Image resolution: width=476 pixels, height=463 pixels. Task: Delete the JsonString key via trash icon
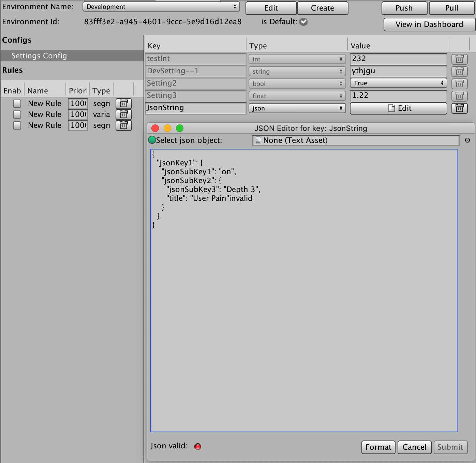459,108
